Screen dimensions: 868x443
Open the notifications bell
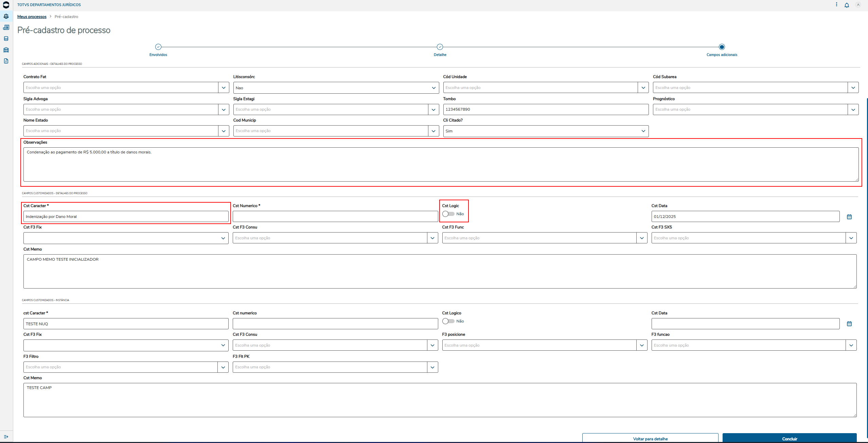tap(847, 5)
